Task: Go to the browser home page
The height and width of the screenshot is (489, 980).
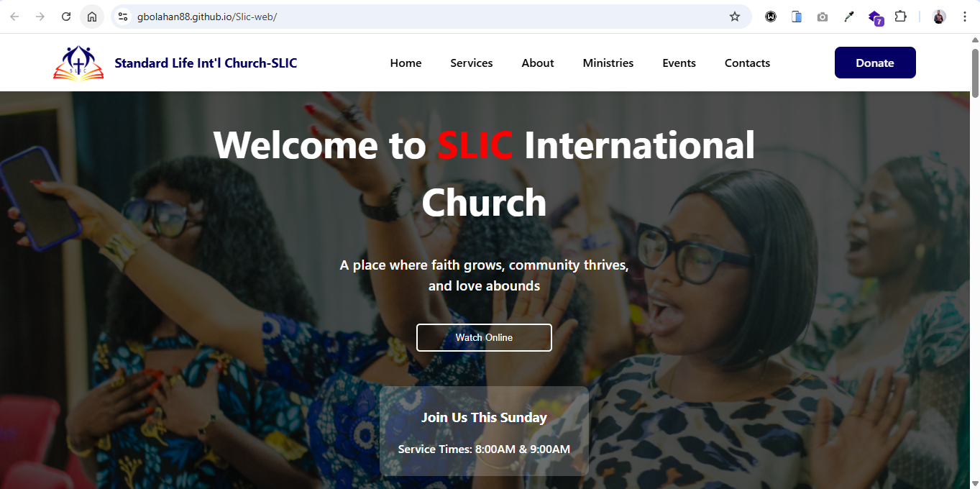Action: click(92, 17)
